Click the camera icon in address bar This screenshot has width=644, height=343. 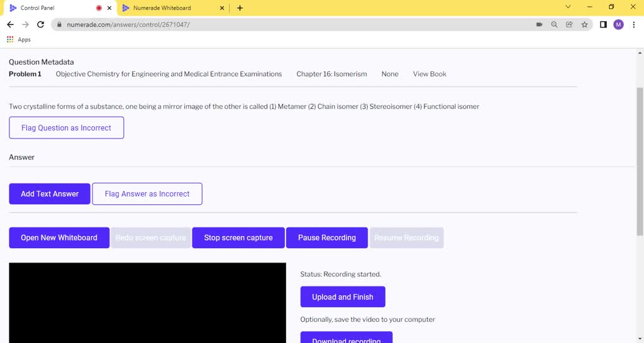coord(539,24)
